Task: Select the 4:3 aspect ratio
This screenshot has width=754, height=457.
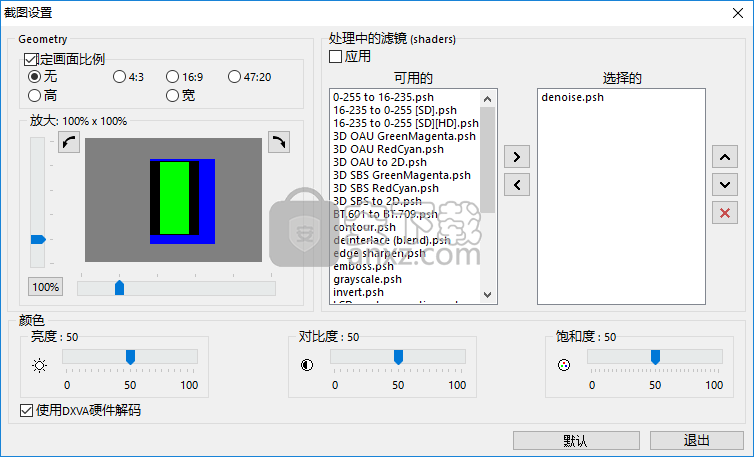Action: 119,76
